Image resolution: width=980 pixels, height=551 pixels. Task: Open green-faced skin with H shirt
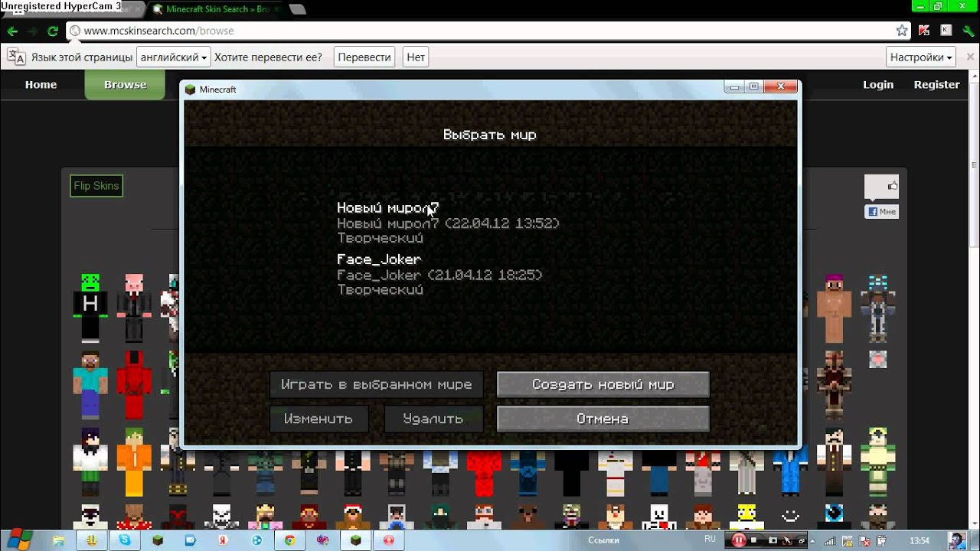(x=90, y=308)
